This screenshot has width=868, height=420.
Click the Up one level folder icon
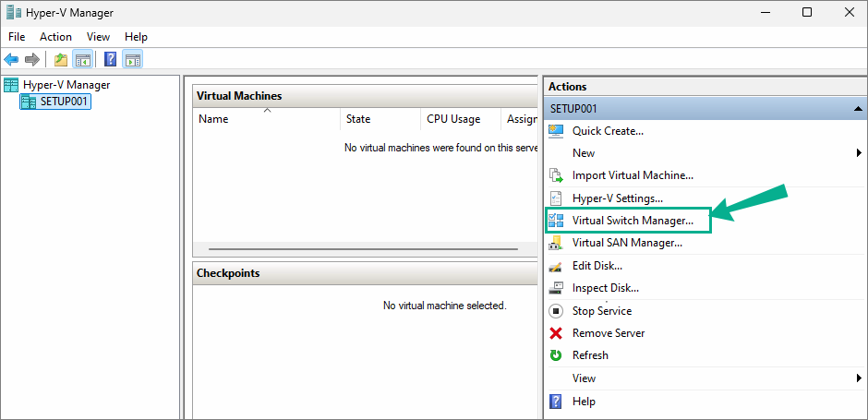pos(61,59)
